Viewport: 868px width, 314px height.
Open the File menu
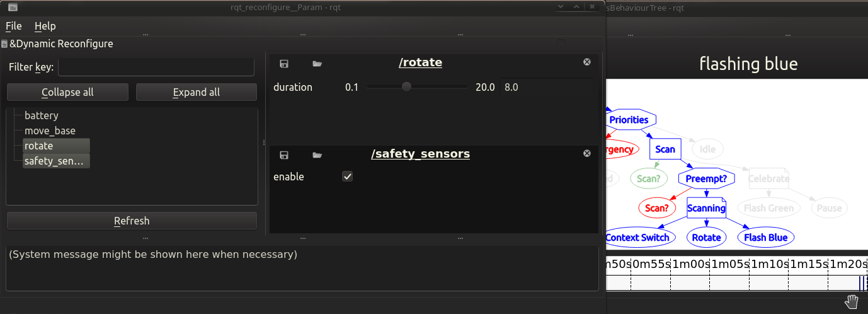(14, 26)
